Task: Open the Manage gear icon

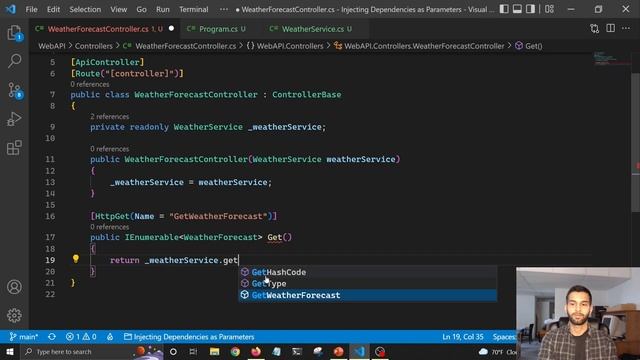Action: (x=14, y=315)
